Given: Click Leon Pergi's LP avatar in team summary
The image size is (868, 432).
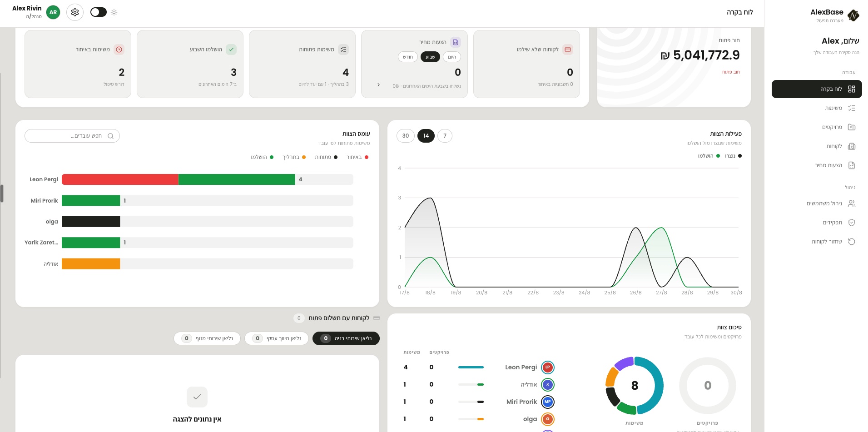Looking at the screenshot, I should pyautogui.click(x=548, y=367).
